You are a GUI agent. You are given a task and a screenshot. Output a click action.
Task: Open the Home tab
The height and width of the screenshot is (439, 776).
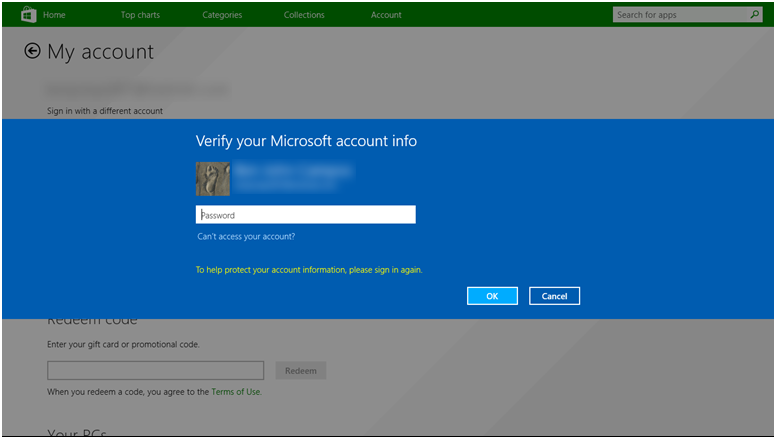[x=54, y=15]
